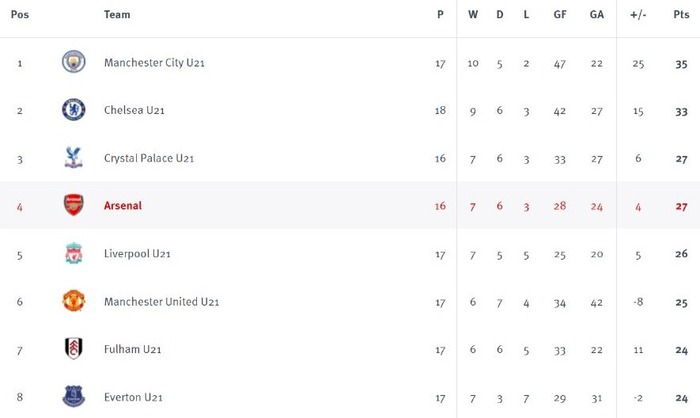Open the Liverpool U21 team page
Image resolution: width=700 pixels, height=418 pixels.
137,254
